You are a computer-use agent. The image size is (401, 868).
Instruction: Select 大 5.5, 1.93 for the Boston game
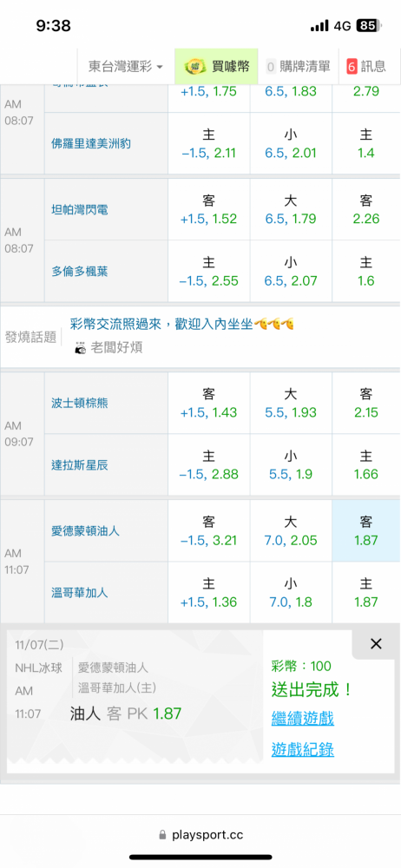[291, 403]
